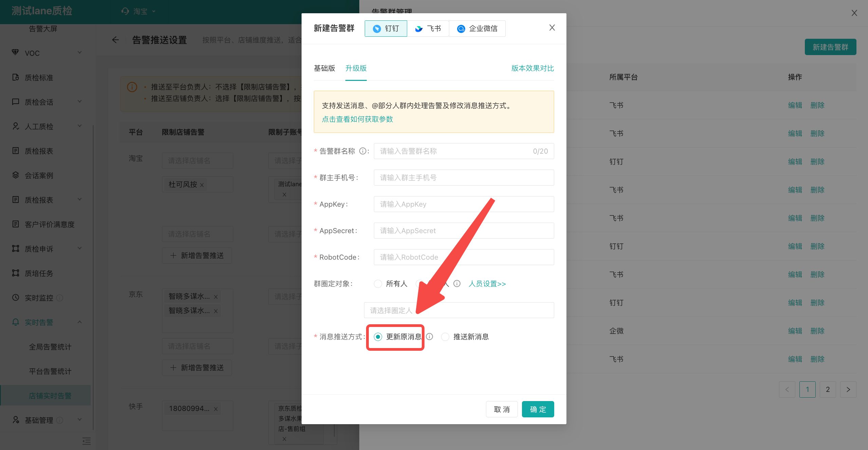Click info icon beside 更新原消息
The image size is (868, 450).
pos(430,337)
